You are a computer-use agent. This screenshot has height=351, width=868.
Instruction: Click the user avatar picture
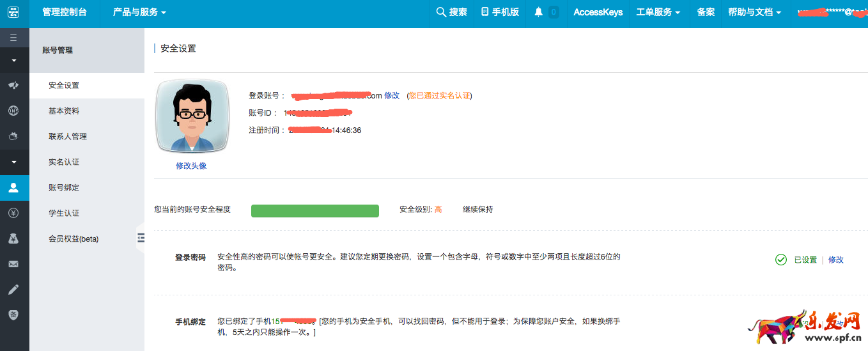tap(192, 116)
